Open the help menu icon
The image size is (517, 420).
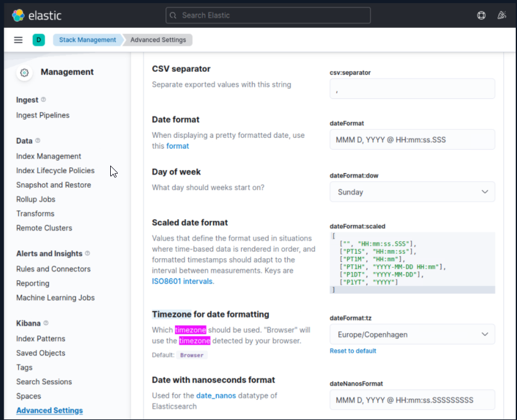482,15
